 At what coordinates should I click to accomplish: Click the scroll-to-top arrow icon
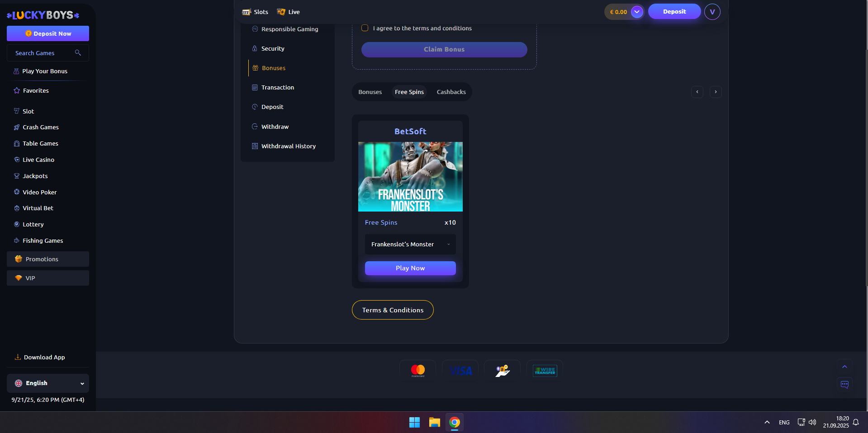844,367
